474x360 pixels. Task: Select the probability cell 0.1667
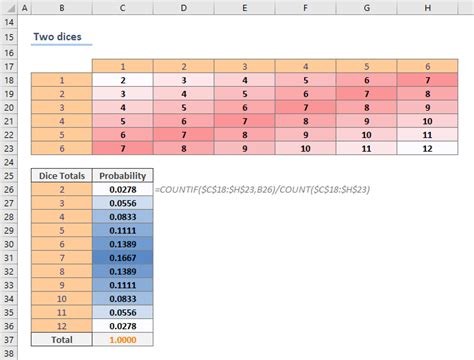point(123,258)
